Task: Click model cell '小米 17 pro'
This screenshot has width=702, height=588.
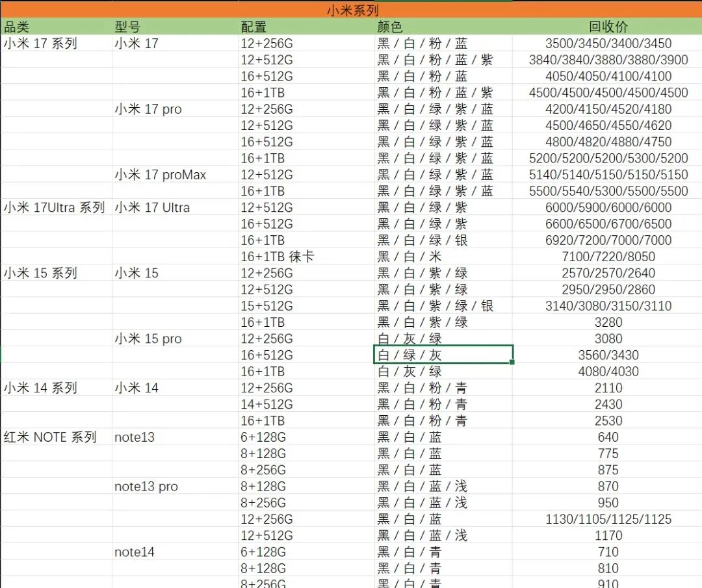Action: click(175, 109)
